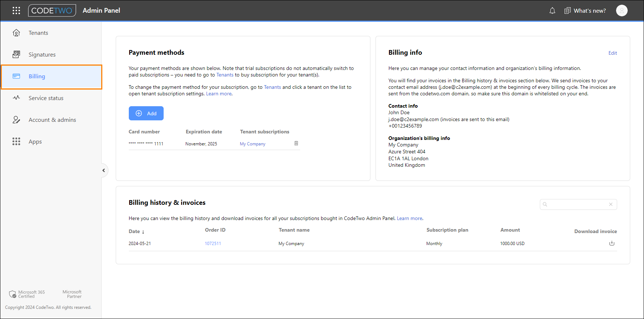Click the Order ID column header

point(215,230)
